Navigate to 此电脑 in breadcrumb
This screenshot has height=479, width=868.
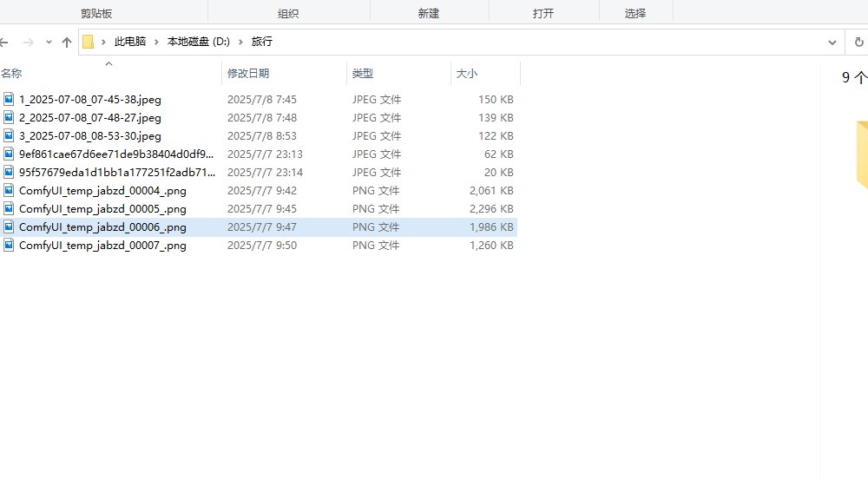(130, 42)
